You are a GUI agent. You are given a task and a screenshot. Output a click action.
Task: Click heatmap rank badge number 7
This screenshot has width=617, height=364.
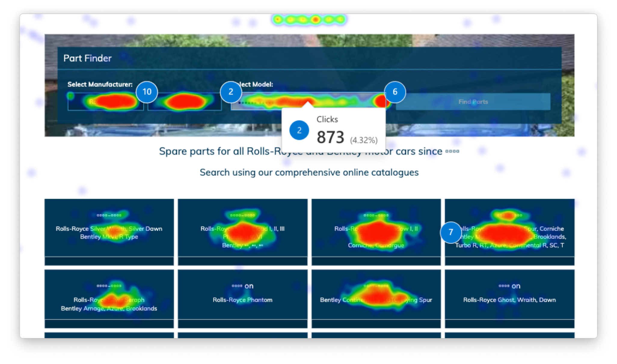coord(451,232)
